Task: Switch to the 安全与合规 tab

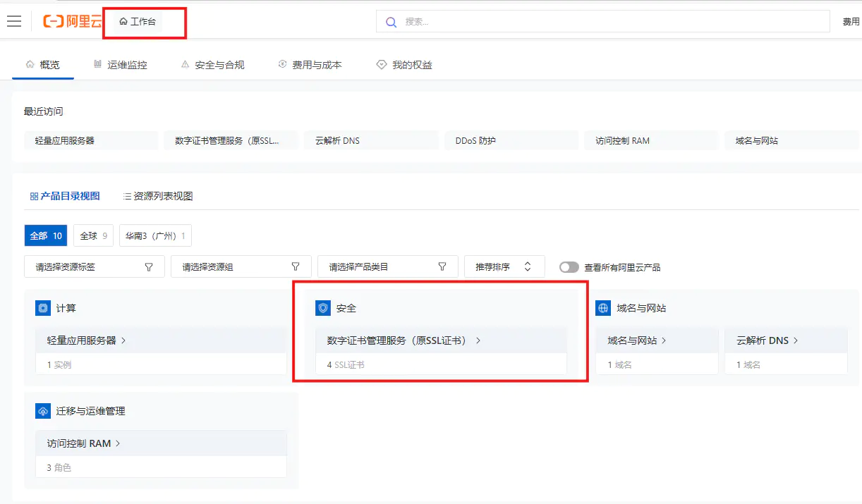Action: pos(212,65)
